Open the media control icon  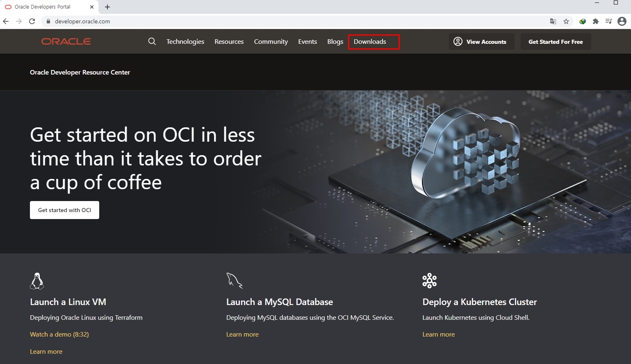point(609,21)
